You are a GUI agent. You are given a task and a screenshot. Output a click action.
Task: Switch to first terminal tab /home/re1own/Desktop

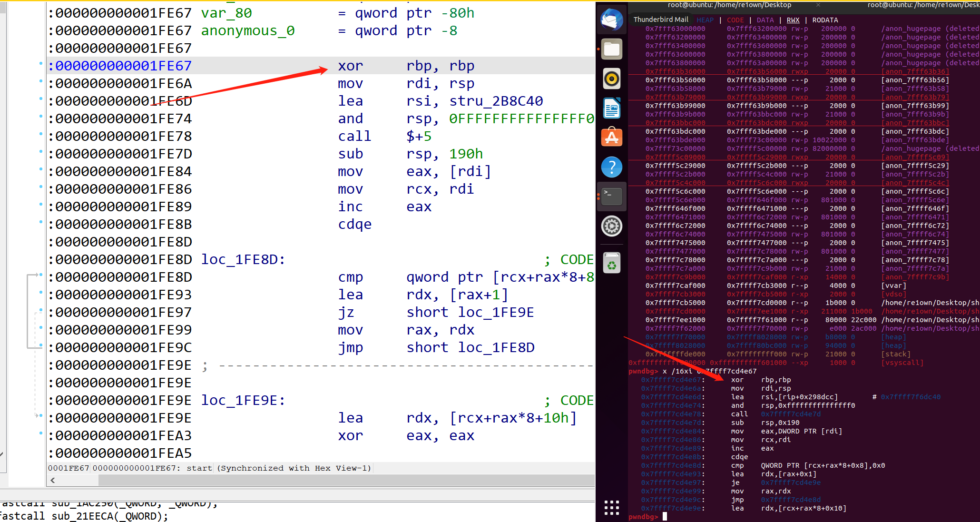tap(729, 5)
